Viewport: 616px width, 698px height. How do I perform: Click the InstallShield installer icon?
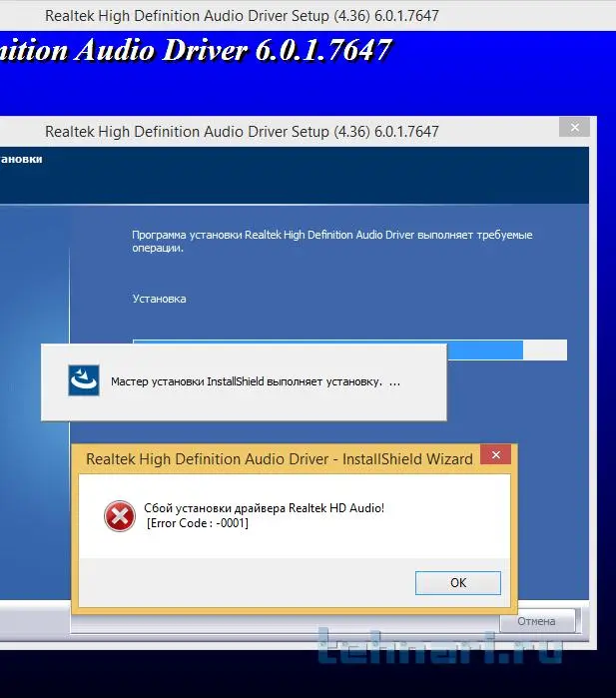click(x=84, y=380)
